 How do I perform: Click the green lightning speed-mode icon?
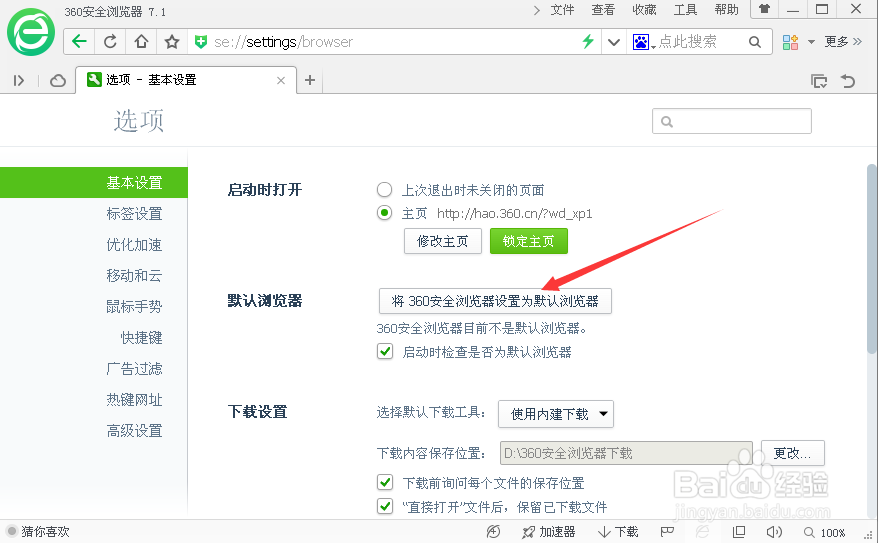[587, 41]
